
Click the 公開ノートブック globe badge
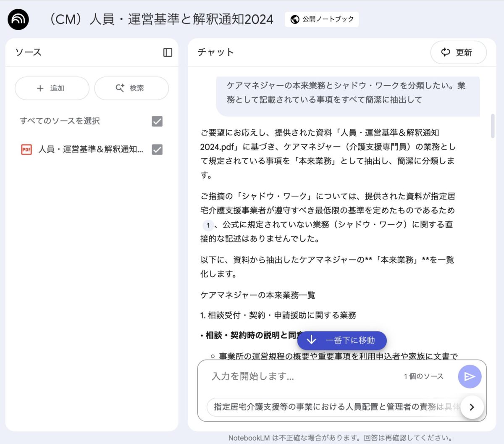tap(322, 19)
